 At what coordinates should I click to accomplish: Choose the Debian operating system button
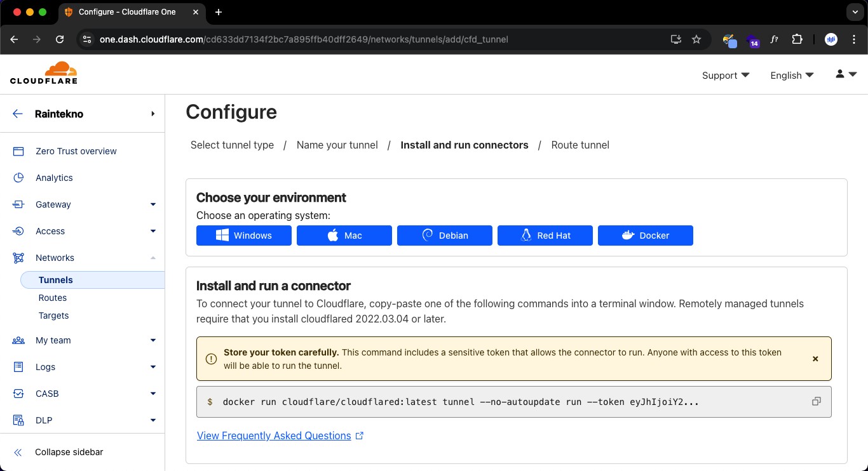pos(445,235)
